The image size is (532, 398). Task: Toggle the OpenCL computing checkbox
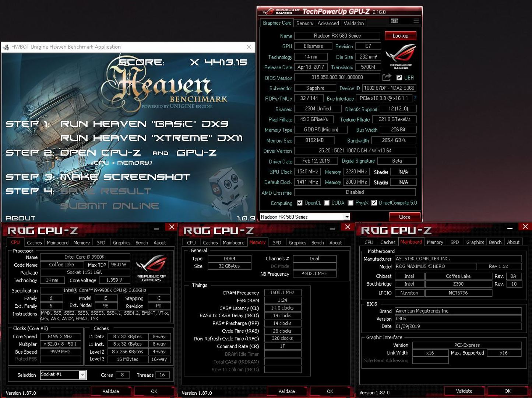click(300, 203)
